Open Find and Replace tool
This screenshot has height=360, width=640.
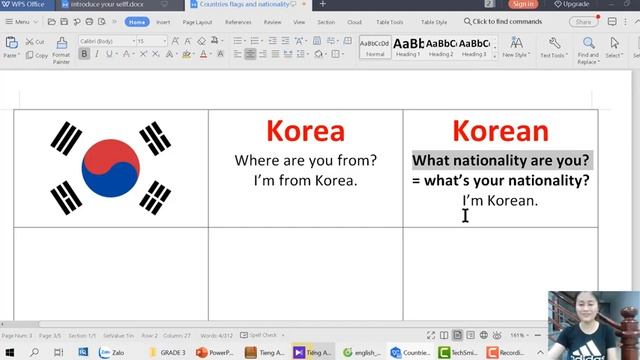588,50
